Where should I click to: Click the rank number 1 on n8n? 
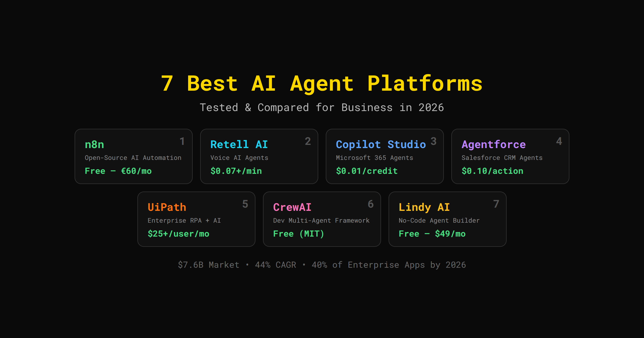tap(182, 141)
